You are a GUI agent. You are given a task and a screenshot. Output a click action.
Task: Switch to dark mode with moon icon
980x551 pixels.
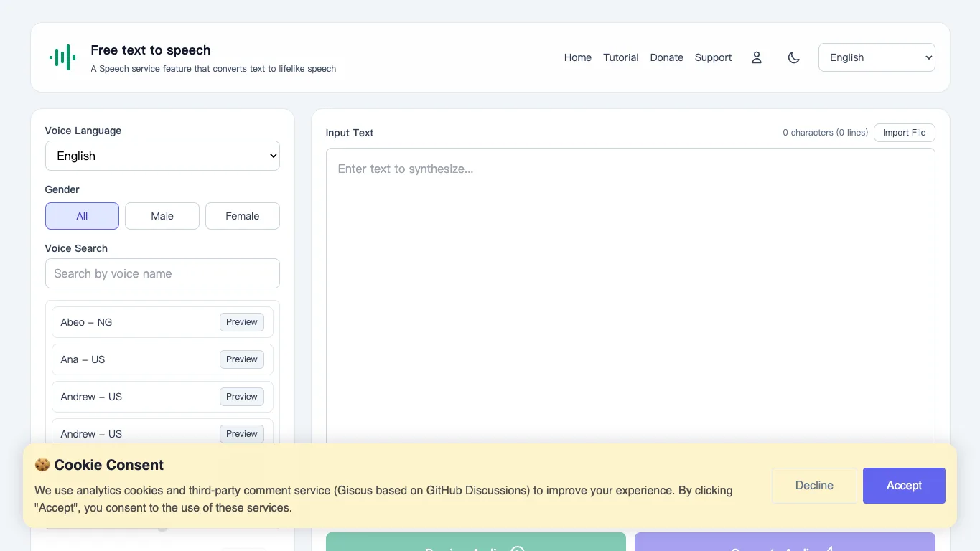(793, 57)
